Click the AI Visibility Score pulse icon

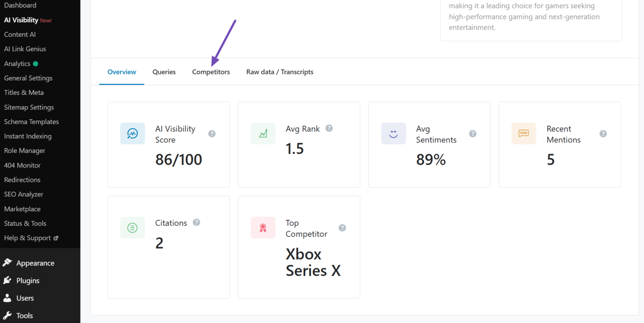click(132, 133)
